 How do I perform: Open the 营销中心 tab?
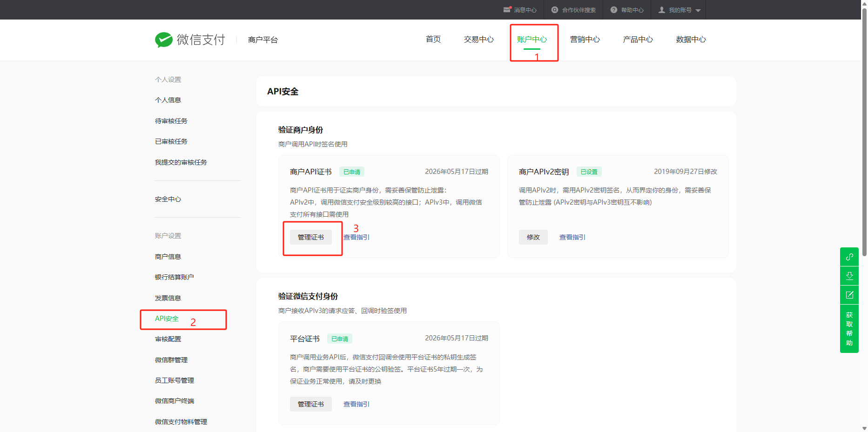tap(585, 40)
